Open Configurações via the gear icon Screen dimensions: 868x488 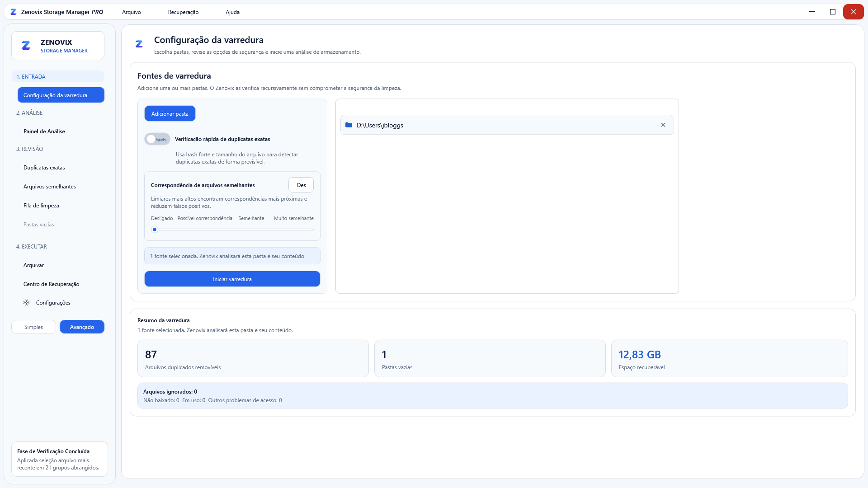coord(27,303)
